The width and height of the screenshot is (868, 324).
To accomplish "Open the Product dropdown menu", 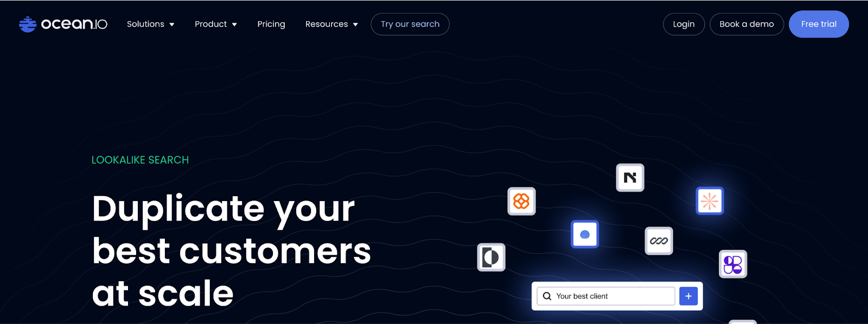I will 215,24.
